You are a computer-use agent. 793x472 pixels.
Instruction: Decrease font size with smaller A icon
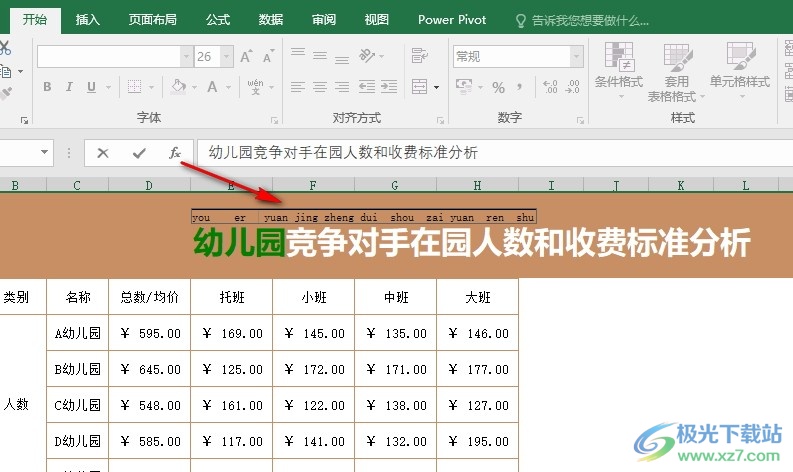pyautogui.click(x=269, y=56)
